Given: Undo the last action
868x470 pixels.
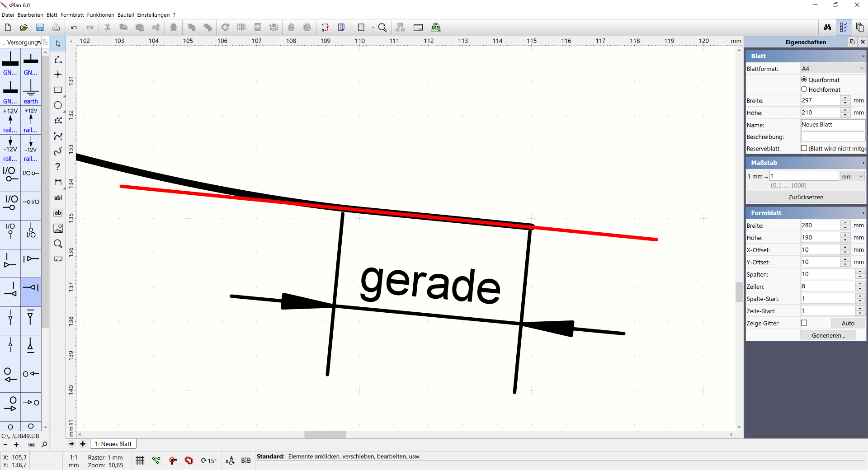Looking at the screenshot, I should pos(74,28).
